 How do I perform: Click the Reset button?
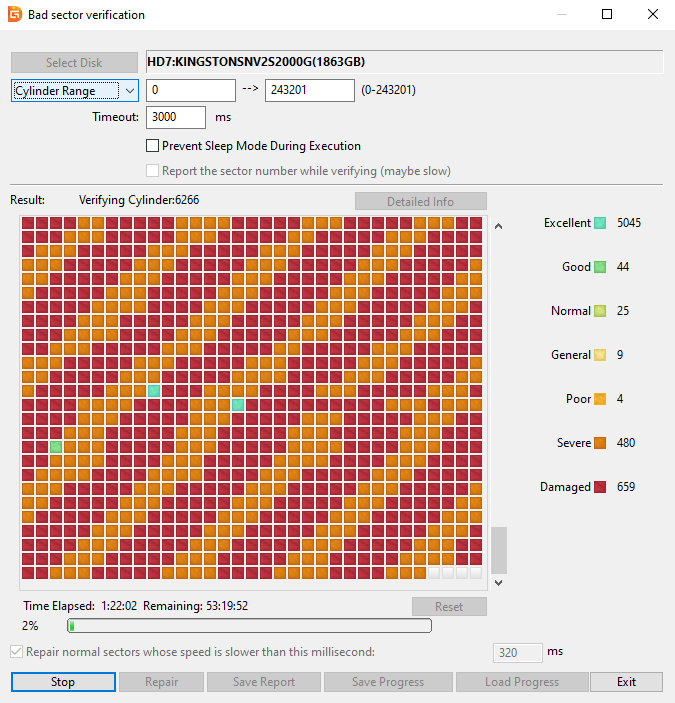tap(449, 607)
